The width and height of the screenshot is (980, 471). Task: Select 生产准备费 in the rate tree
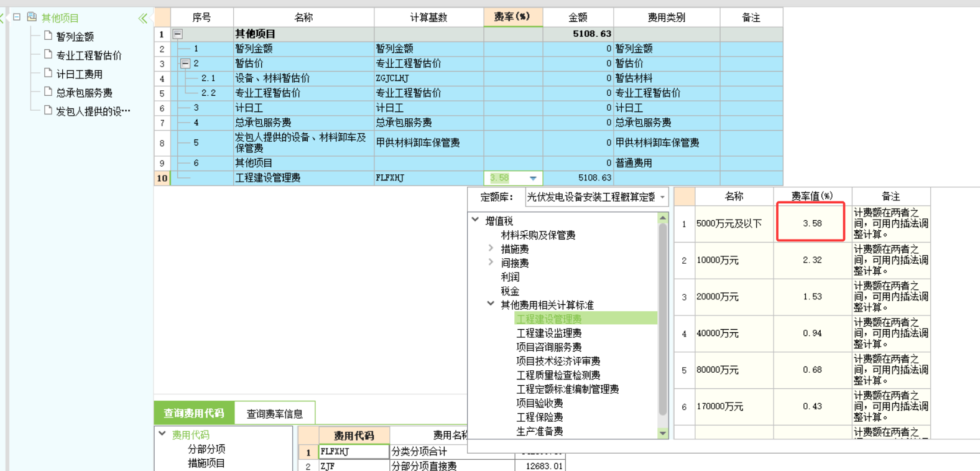coord(540,431)
